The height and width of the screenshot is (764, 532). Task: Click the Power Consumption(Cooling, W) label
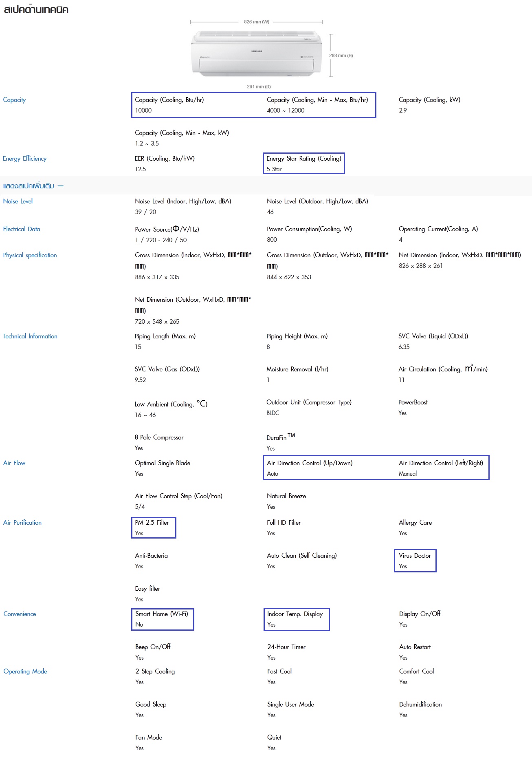pyautogui.click(x=309, y=229)
